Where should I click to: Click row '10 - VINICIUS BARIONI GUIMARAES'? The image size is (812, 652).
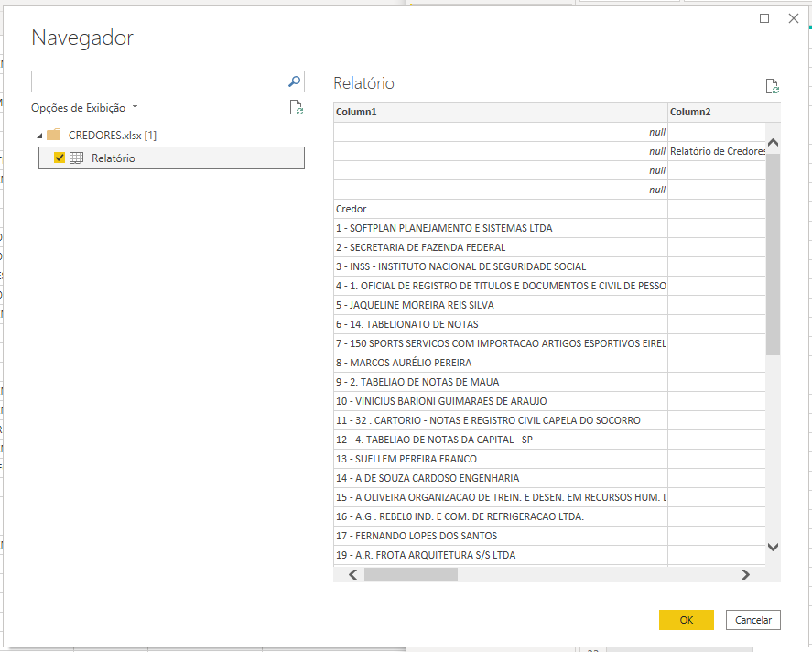tap(501, 401)
